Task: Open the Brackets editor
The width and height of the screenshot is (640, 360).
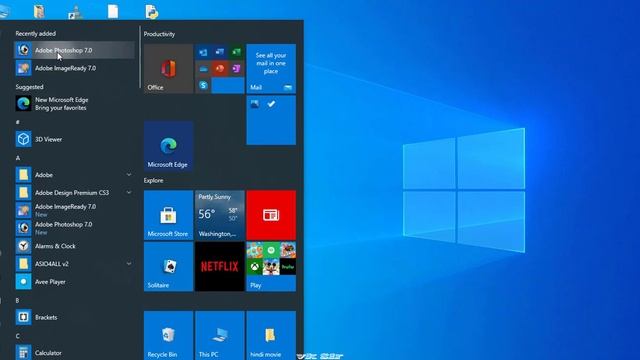Action: 74,317
